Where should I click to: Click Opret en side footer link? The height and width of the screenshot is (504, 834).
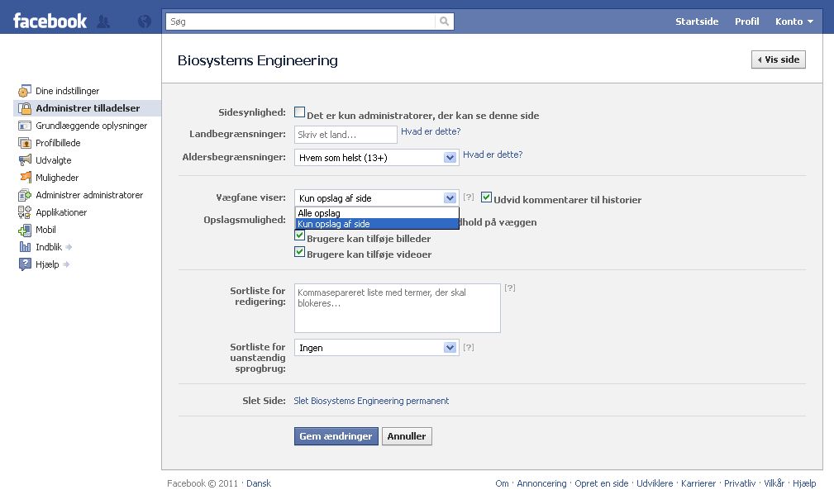pyautogui.click(x=601, y=483)
